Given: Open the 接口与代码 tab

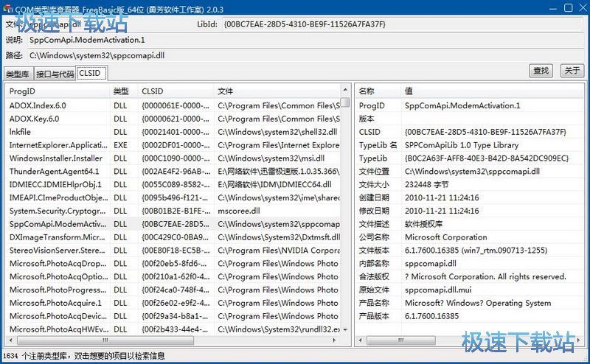Looking at the screenshot, I should point(55,74).
